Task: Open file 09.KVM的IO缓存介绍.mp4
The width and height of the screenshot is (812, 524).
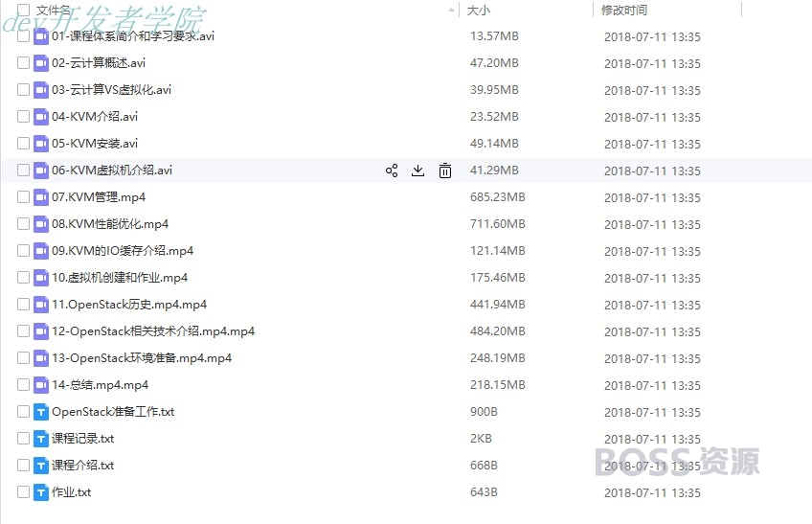Action: click(123, 251)
